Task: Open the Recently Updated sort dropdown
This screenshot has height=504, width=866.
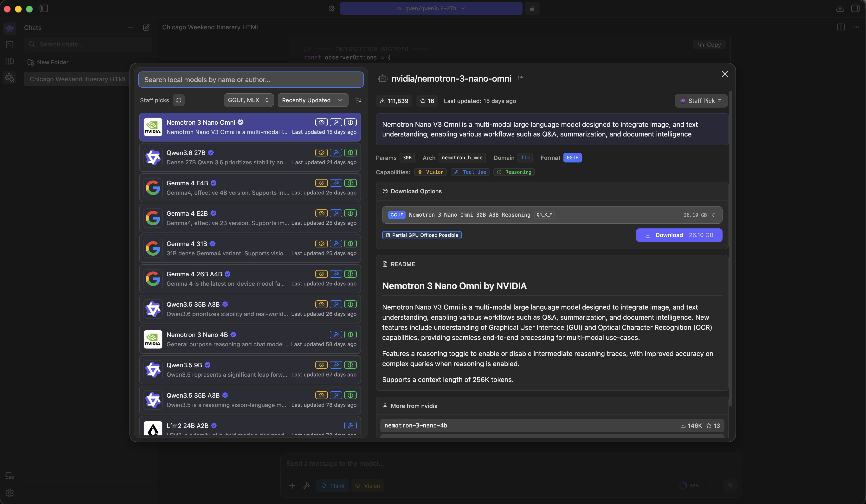Action: 313,100
